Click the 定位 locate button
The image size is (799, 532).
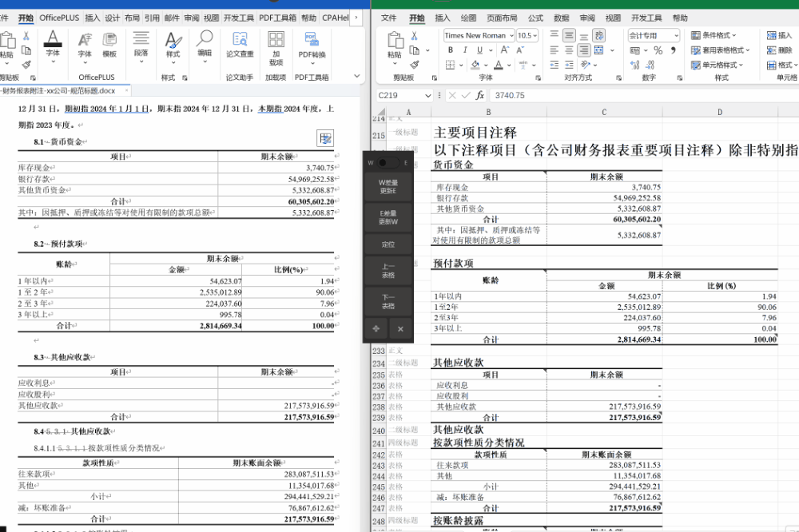pos(388,244)
